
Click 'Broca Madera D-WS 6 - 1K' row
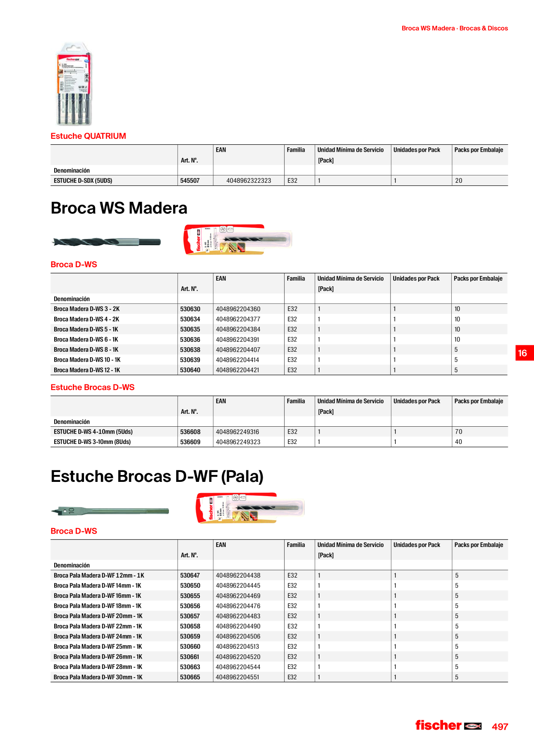[x=279, y=340]
